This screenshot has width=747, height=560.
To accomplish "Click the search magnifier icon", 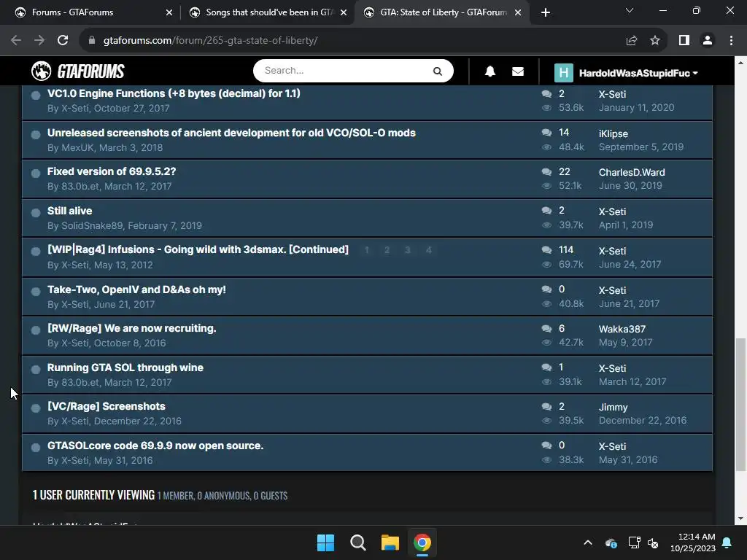I will coord(438,71).
